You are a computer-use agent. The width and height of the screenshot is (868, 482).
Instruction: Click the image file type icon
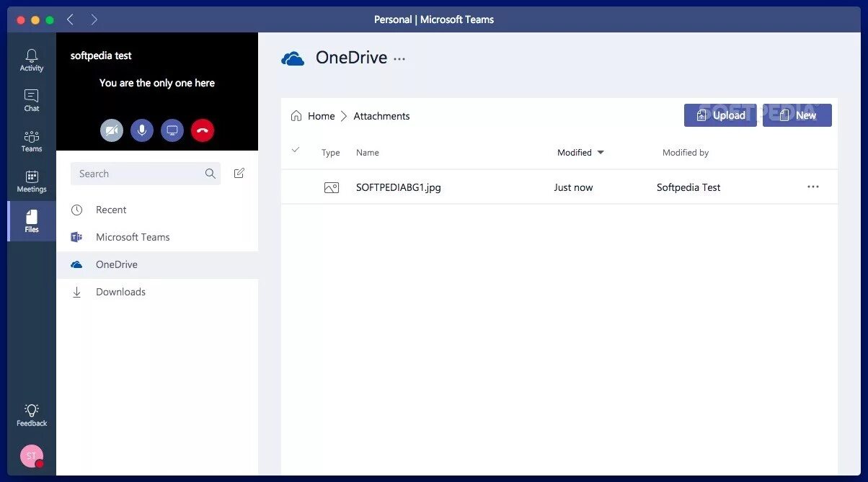332,187
